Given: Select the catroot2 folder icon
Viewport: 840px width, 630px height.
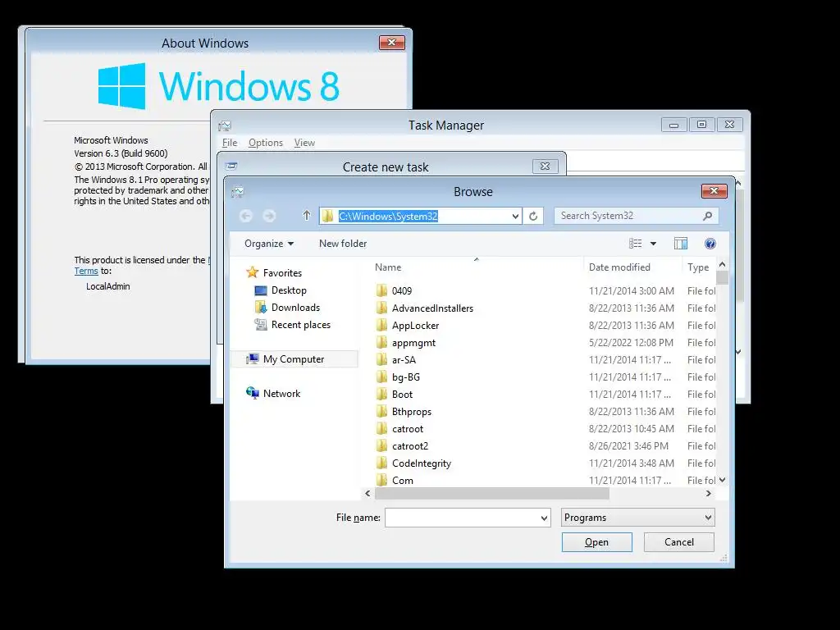Looking at the screenshot, I should pyautogui.click(x=381, y=445).
